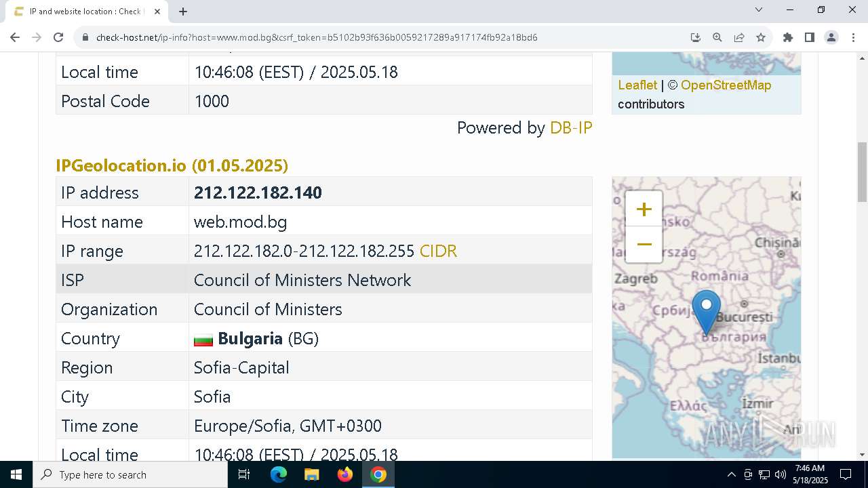Click Chrome icon on taskbar
868x488 pixels.
(x=378, y=474)
